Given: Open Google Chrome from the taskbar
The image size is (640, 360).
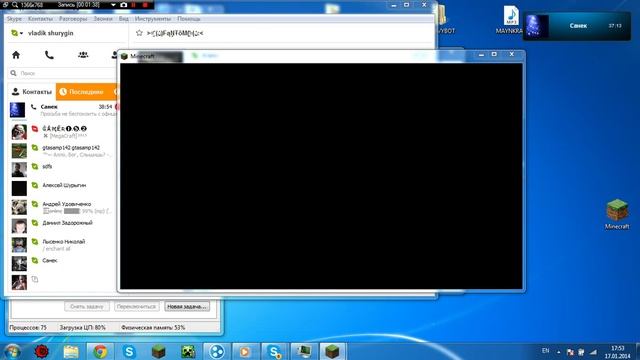Looking at the screenshot, I should point(100,351).
